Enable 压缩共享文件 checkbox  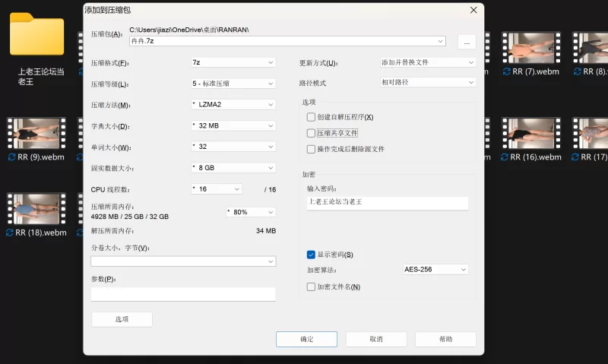coord(311,133)
